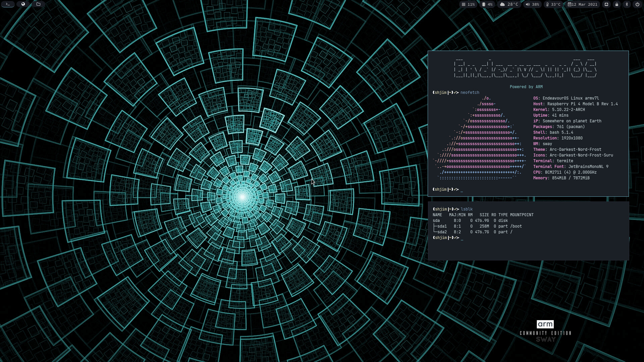Click Terminal Font line 'JetBrainsMonoNL 9'
The image size is (644, 362).
point(571,167)
